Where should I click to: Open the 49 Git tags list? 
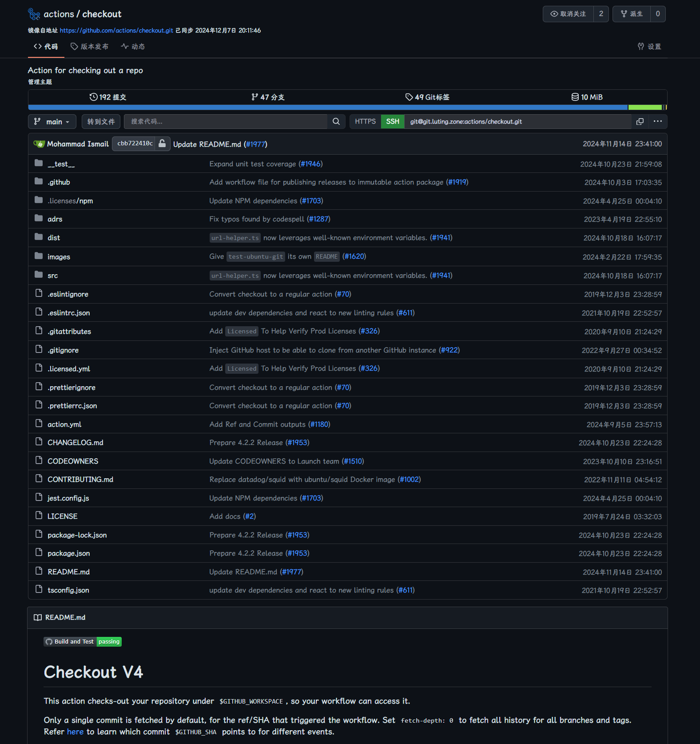[427, 97]
